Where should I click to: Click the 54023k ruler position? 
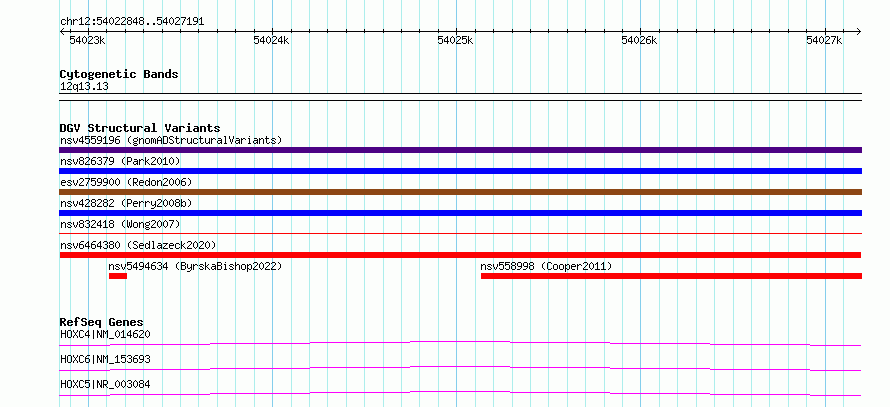coord(87,40)
